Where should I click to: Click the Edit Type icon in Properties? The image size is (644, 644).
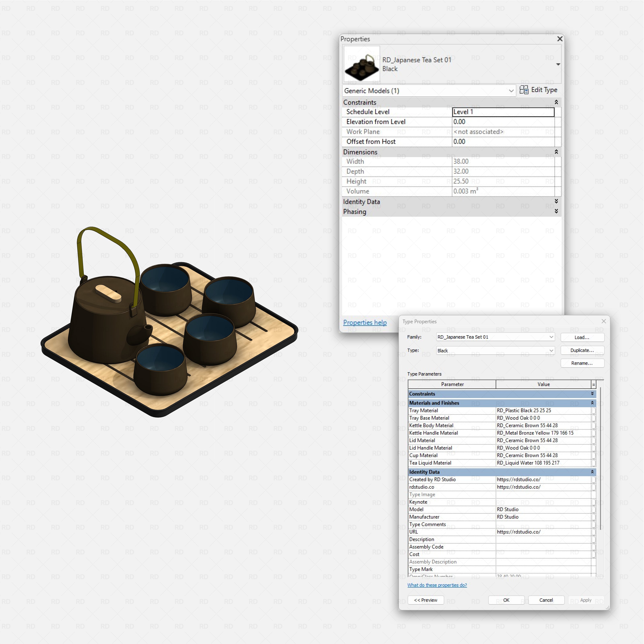coord(524,90)
